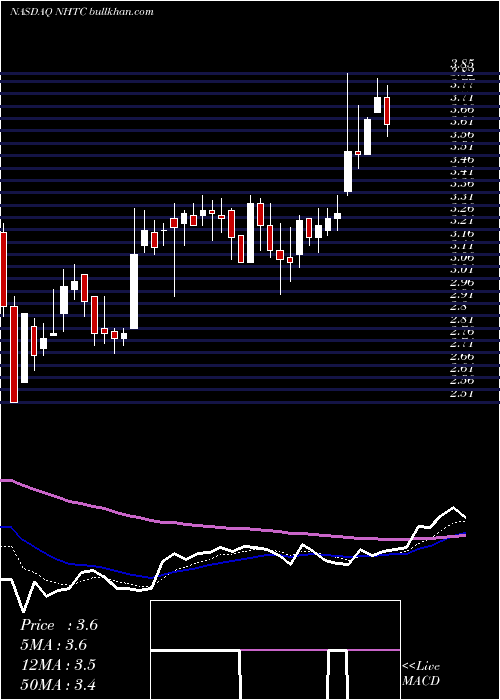Click the '12MA : 3.5' value
The width and height of the screenshot is (500, 700).
[58, 665]
